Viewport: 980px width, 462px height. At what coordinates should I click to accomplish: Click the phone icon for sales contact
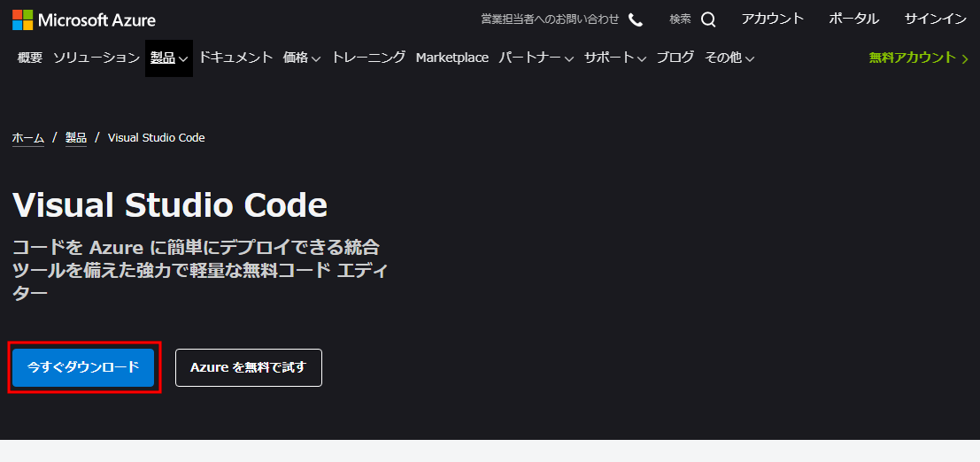click(x=636, y=20)
